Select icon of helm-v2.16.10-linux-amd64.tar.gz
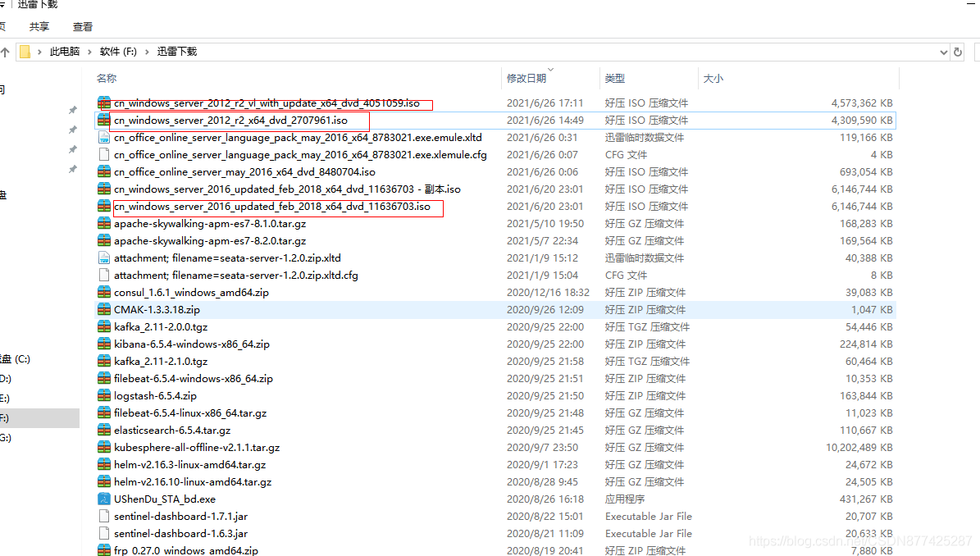 pyautogui.click(x=104, y=481)
